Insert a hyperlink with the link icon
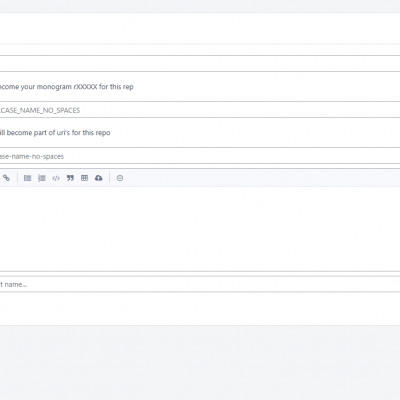This screenshot has height=400, width=400. click(6, 178)
